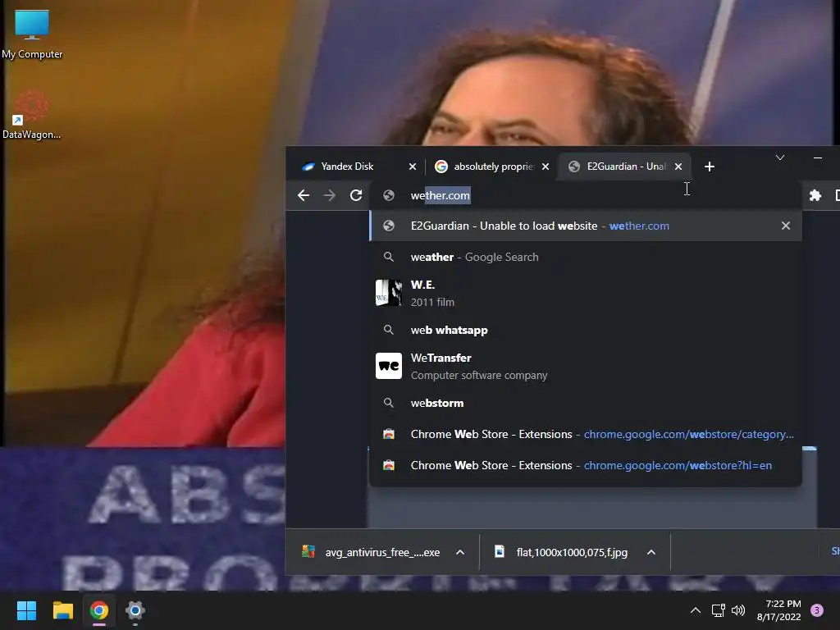Open Chrome Web Store category suggestion
Screen dimensions: 840x630
tap(586, 434)
